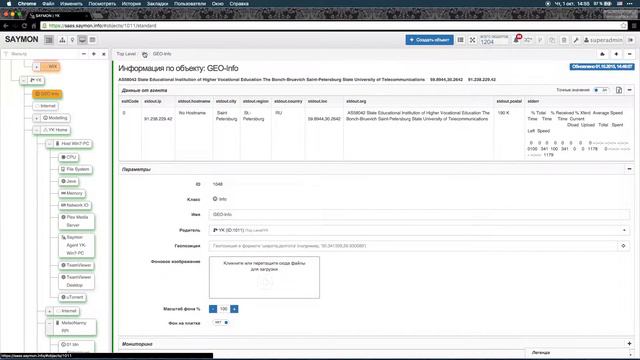This screenshot has height=360, width=640.
Task: Click the grid layout icon beside create button
Action: pos(460,40)
